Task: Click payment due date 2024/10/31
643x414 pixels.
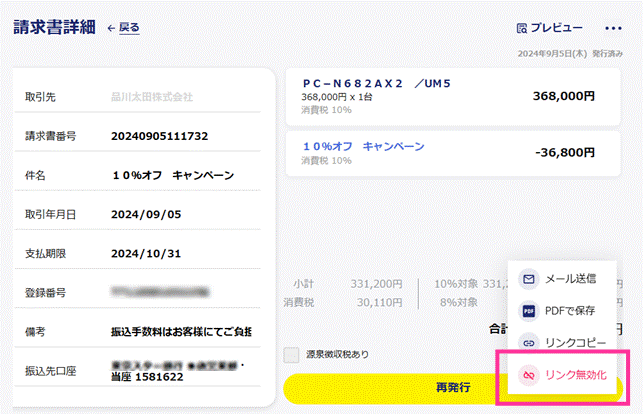Action: (x=146, y=254)
